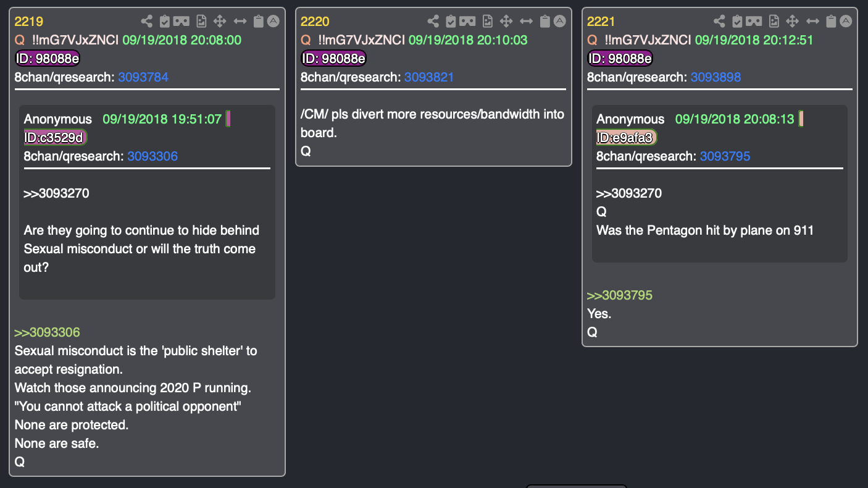Open 8chan thread link 3093821
The width and height of the screenshot is (868, 488).
[x=429, y=77]
